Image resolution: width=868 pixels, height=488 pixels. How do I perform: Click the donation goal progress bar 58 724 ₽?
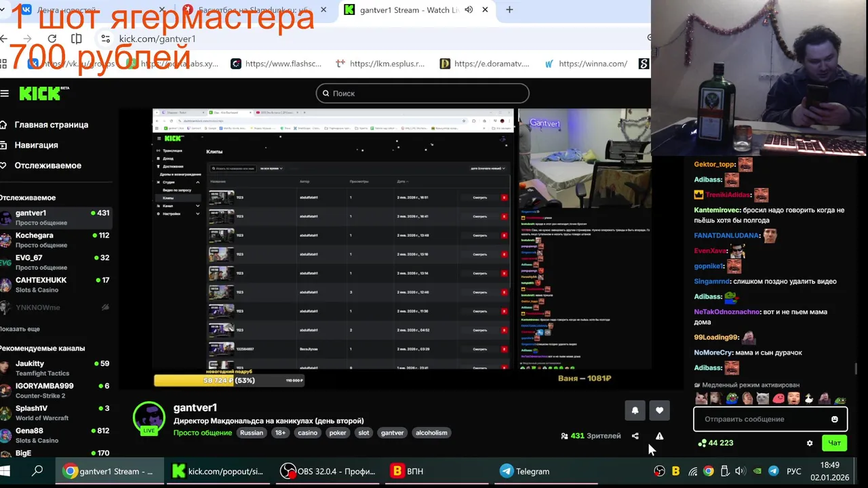click(229, 380)
